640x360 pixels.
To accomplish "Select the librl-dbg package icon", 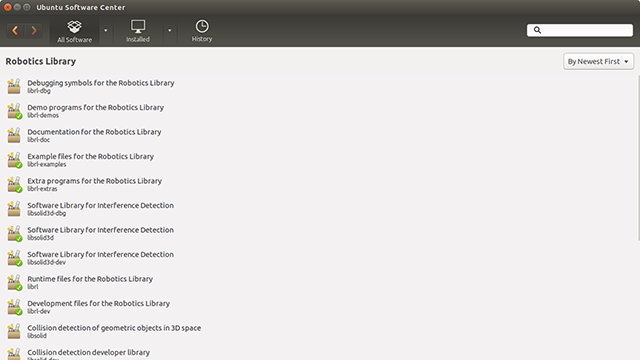I will pos(14,86).
